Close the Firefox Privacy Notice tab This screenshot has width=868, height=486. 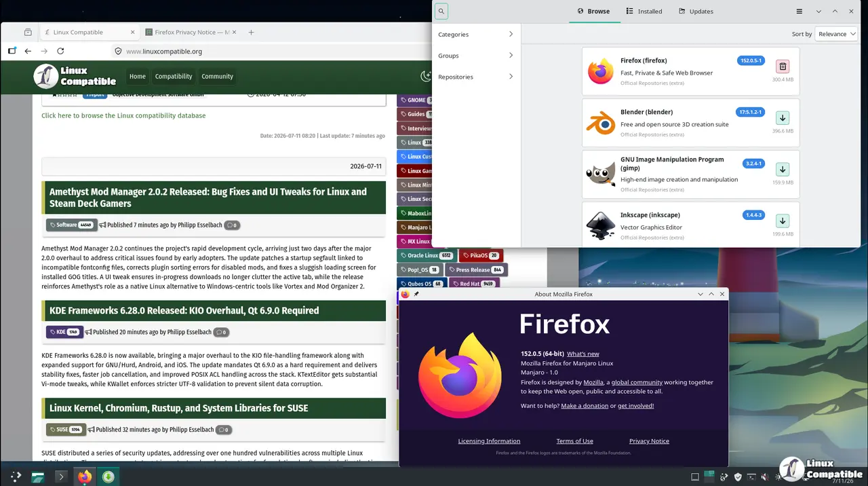click(x=235, y=32)
